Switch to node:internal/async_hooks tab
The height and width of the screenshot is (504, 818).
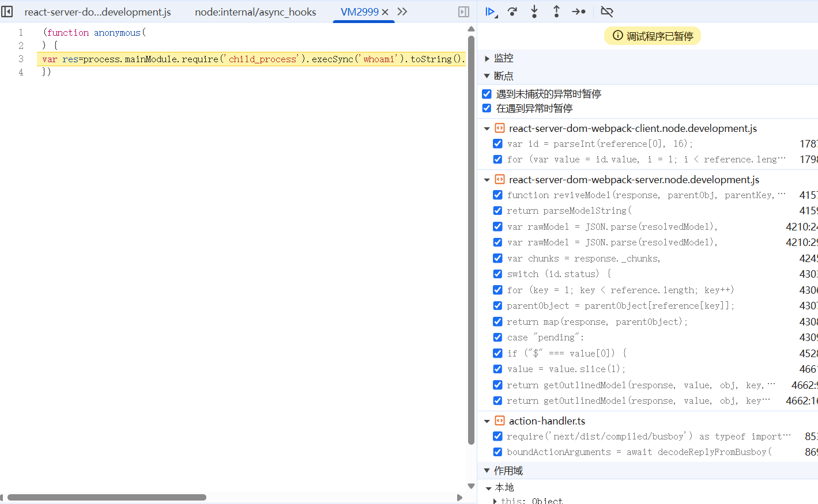click(255, 12)
